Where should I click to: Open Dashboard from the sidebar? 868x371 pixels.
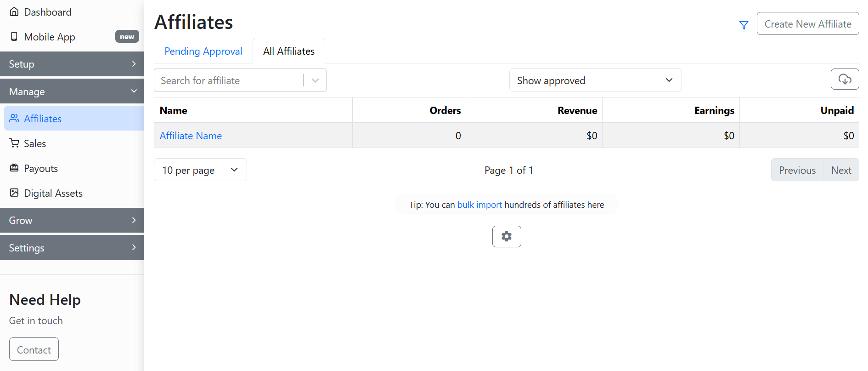tap(47, 12)
